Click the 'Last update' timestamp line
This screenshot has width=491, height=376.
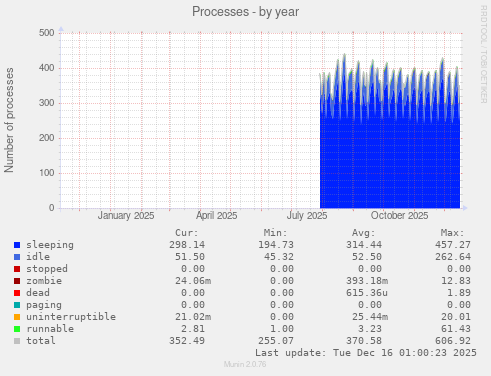366,353
